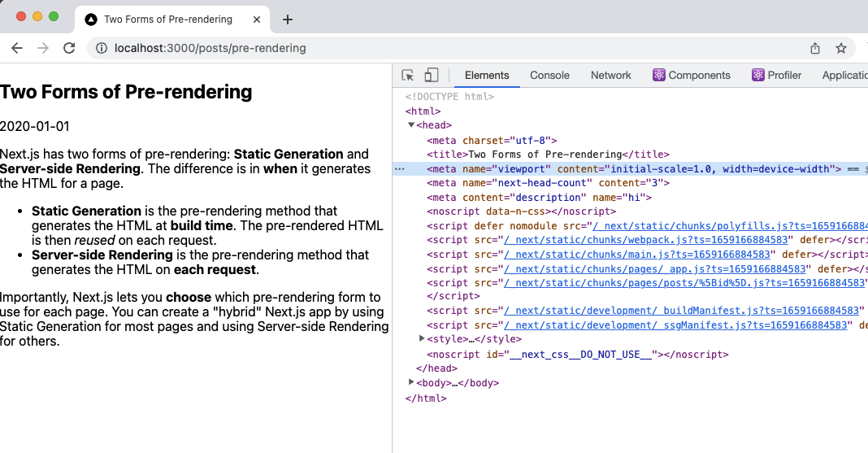Screen dimensions: 868x453
Task: Activate the inspect element picker icon
Action: 408,76
